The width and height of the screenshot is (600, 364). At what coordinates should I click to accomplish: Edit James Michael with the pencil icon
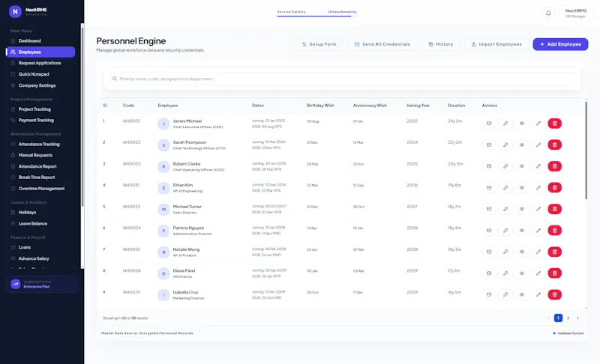538,124
